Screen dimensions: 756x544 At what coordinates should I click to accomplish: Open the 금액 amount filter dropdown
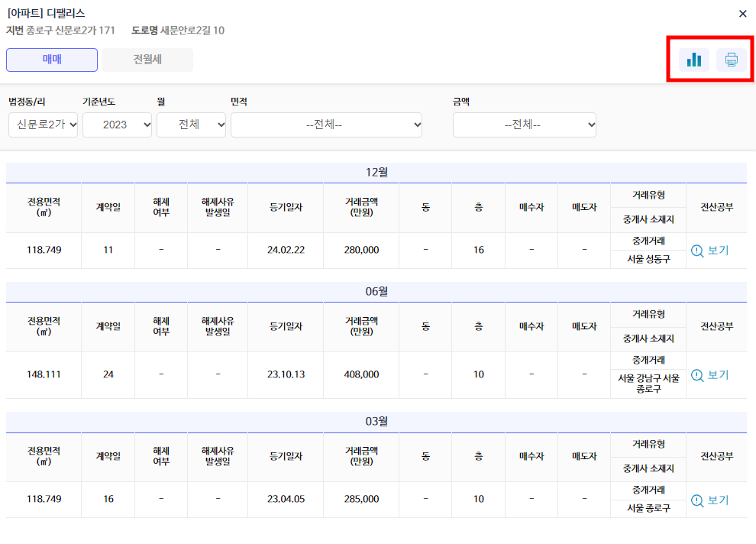[x=524, y=125]
